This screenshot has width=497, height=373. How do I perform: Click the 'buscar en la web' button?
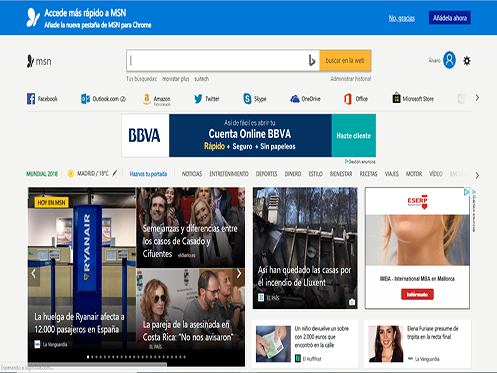pyautogui.click(x=345, y=60)
